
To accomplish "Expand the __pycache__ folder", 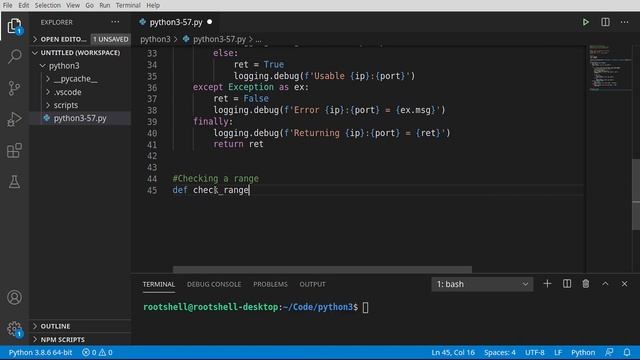I will click(x=48, y=79).
